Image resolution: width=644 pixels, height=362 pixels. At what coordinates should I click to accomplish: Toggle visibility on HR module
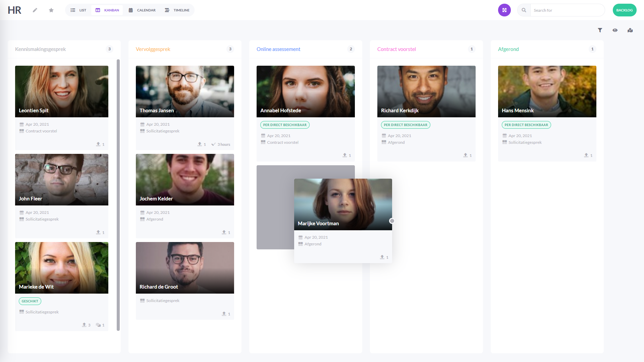pyautogui.click(x=616, y=30)
